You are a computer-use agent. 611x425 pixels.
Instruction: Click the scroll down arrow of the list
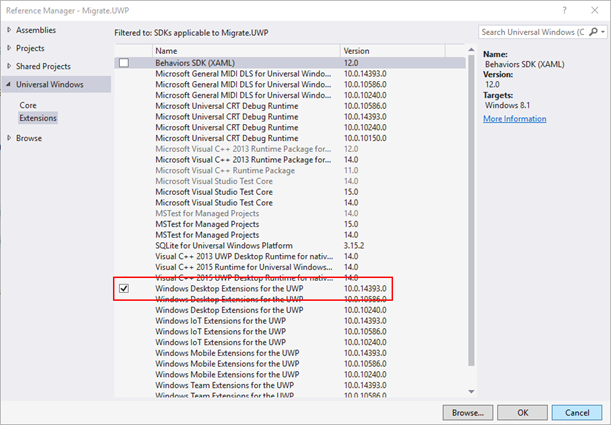click(x=471, y=391)
